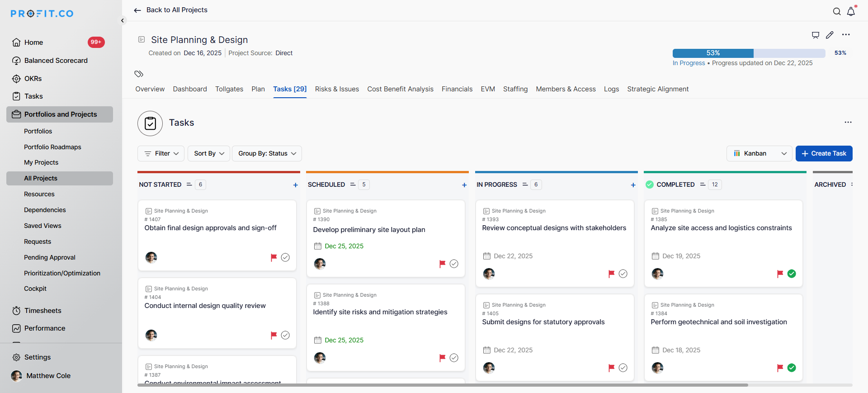Viewport: 868px width, 393px height.
Task: Click the Create Task button
Action: point(824,153)
